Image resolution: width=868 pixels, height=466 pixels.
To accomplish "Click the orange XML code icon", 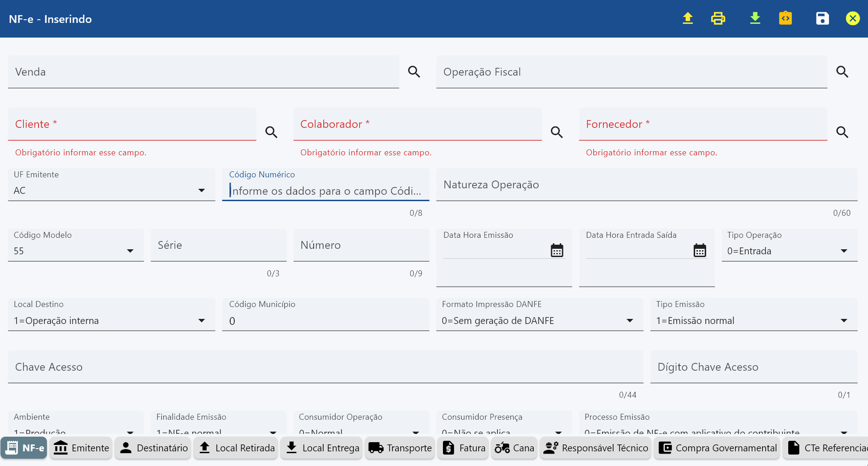I will [785, 18].
